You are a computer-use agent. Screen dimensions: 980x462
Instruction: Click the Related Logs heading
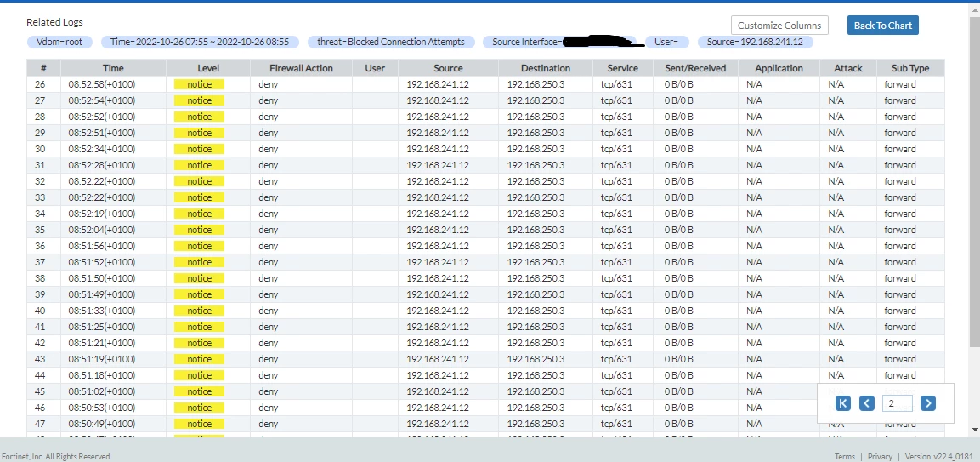[x=54, y=22]
